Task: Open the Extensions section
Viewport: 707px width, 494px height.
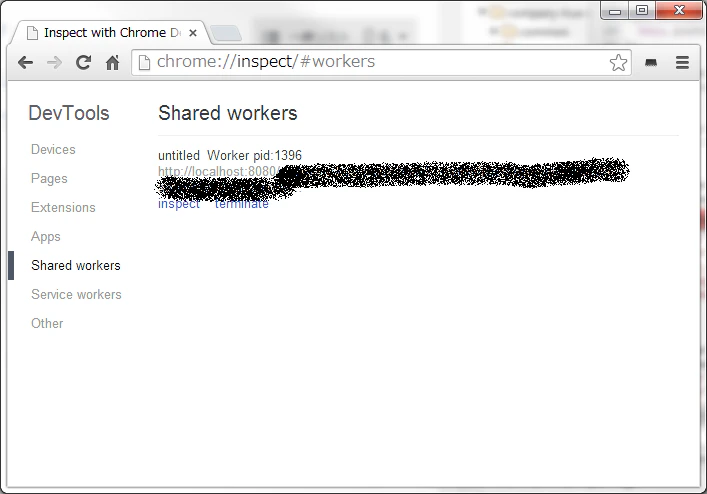Action: (x=63, y=207)
